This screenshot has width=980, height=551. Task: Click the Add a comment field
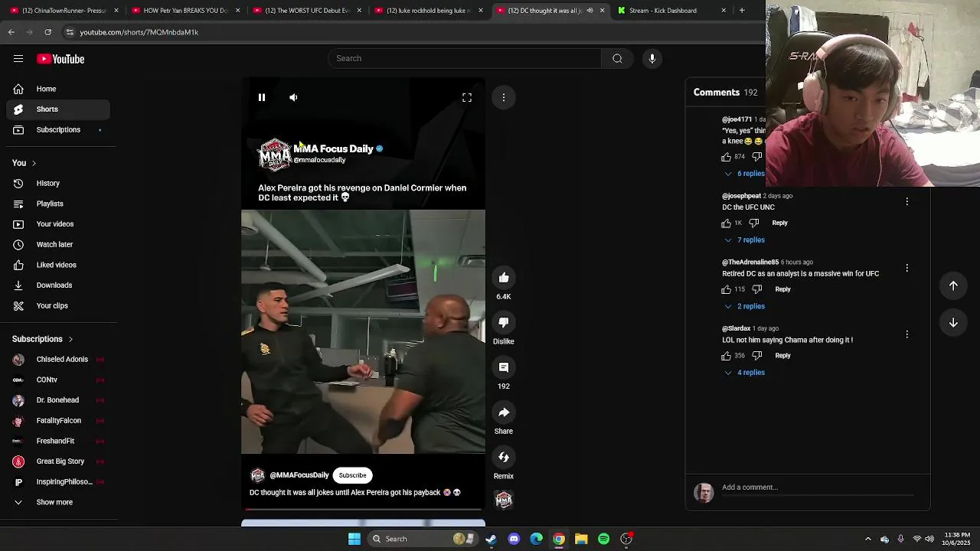[x=818, y=487]
